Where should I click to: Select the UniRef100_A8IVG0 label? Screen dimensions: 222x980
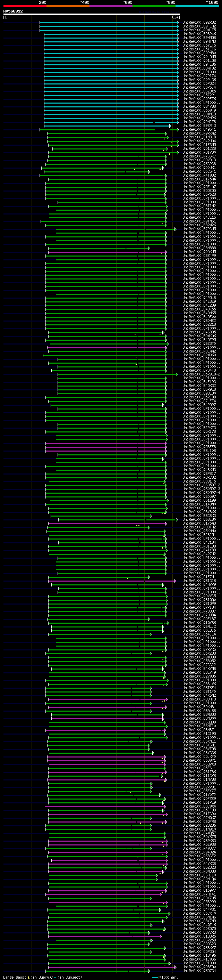(199, 152)
